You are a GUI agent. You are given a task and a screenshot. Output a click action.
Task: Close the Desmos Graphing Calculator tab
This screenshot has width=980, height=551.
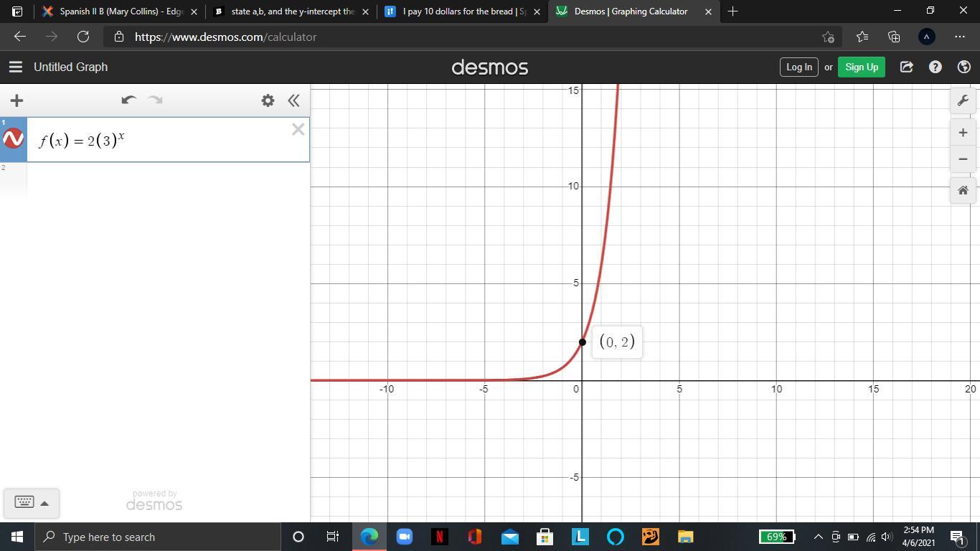(x=708, y=11)
